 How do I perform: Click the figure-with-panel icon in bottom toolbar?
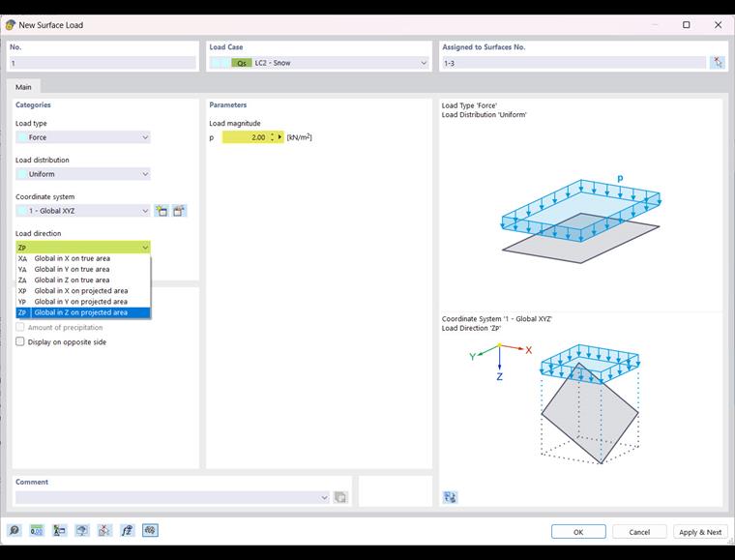[60, 530]
